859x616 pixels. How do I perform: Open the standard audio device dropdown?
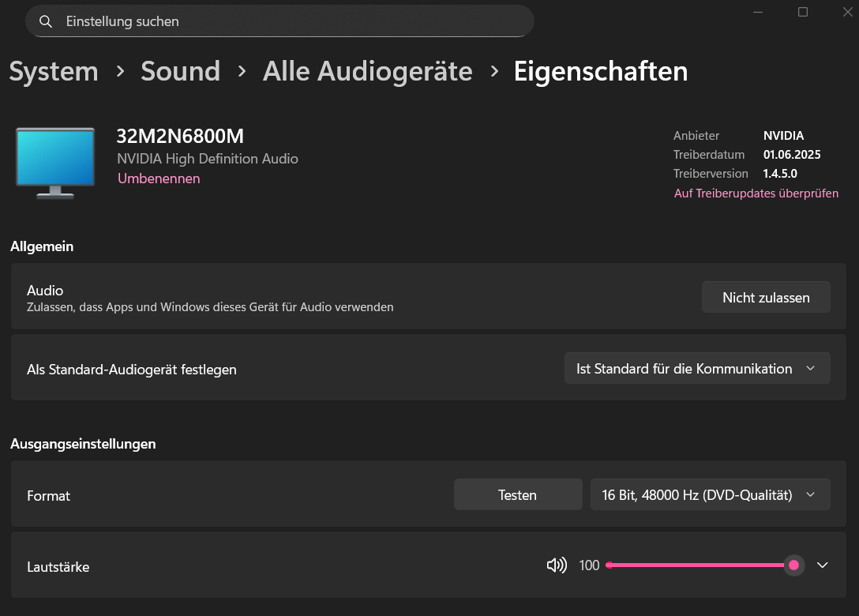click(x=697, y=368)
